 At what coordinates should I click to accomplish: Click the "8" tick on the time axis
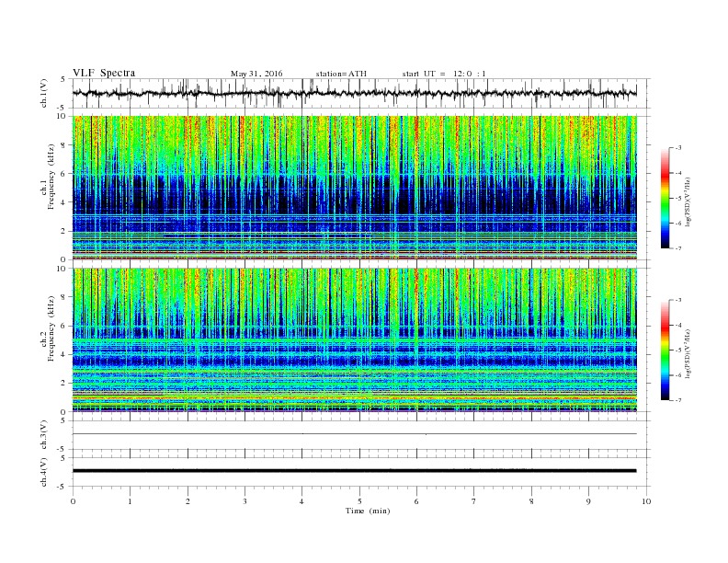(531, 501)
